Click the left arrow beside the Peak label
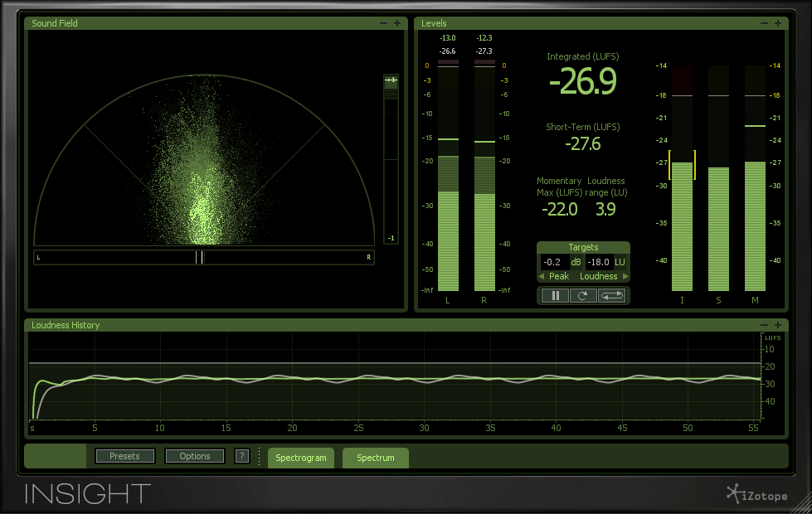 [543, 276]
